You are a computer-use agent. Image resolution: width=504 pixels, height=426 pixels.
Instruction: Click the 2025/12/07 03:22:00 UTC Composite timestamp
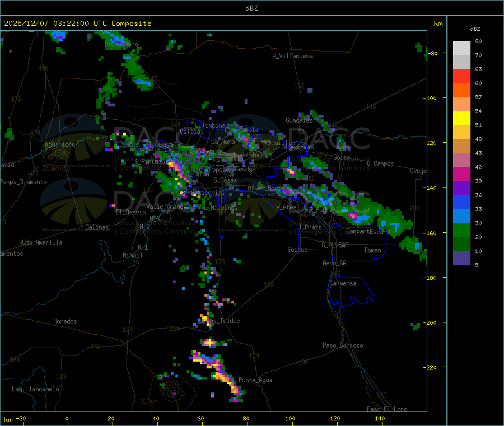(x=77, y=24)
